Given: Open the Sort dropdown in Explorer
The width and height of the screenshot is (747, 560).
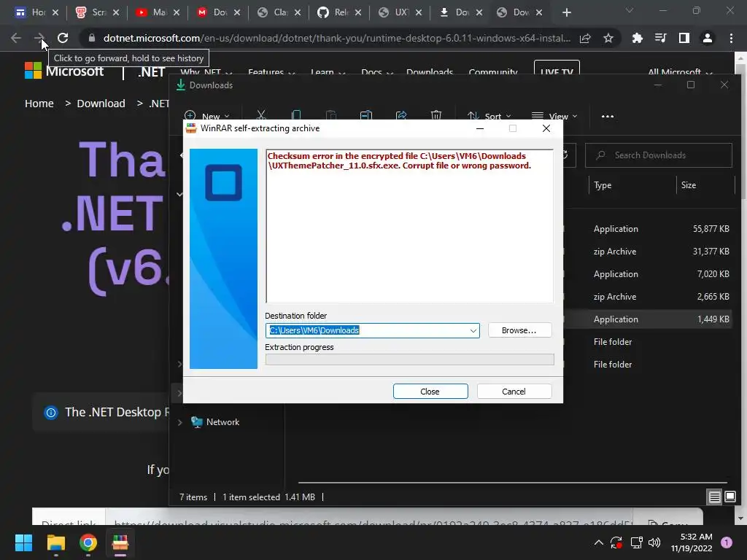Looking at the screenshot, I should coord(489,116).
